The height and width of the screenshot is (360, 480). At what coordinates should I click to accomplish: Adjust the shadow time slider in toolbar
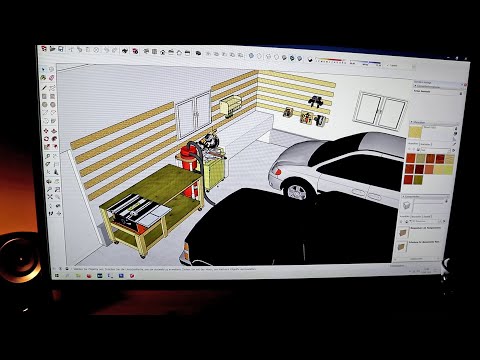coord(366,63)
